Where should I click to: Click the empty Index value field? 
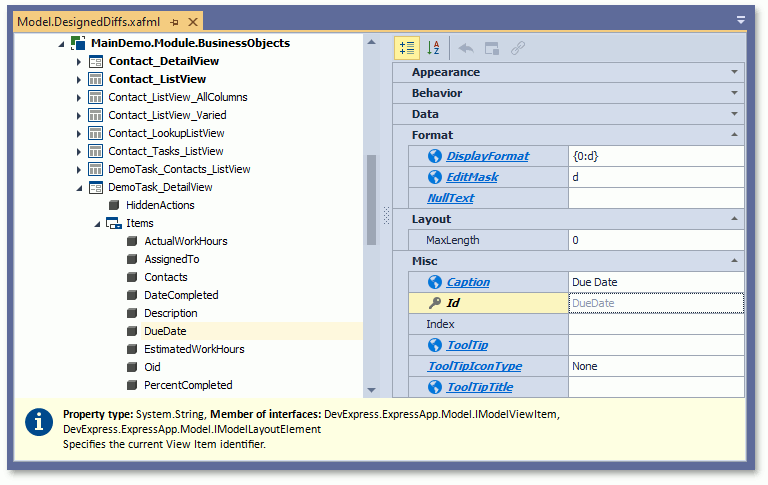[x=656, y=324]
